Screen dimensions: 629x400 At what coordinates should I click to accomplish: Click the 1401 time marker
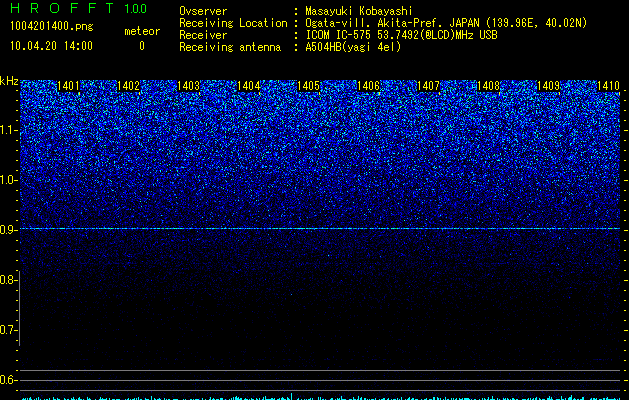68,86
